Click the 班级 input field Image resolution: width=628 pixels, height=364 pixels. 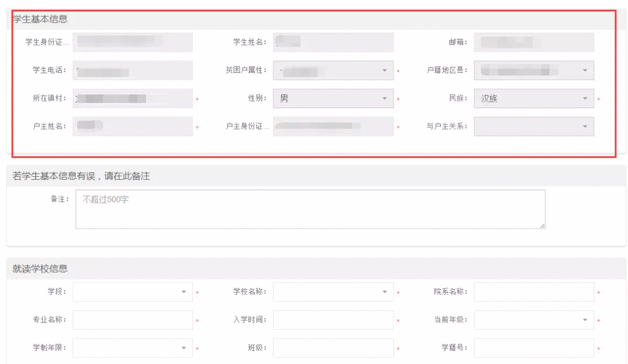pos(333,348)
